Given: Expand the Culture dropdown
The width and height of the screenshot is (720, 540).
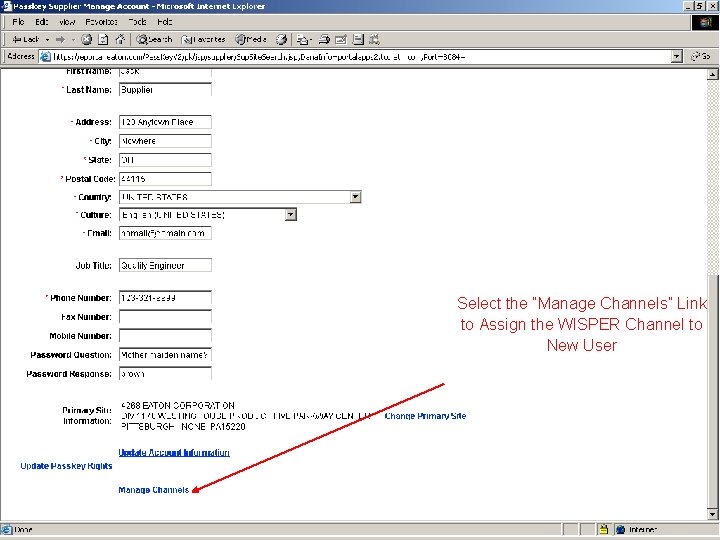Looking at the screenshot, I should tap(290, 214).
